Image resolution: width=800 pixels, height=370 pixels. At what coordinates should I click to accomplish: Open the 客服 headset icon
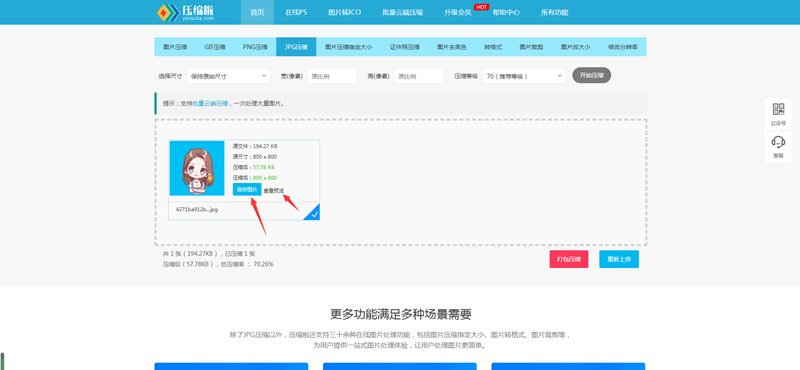point(778,142)
